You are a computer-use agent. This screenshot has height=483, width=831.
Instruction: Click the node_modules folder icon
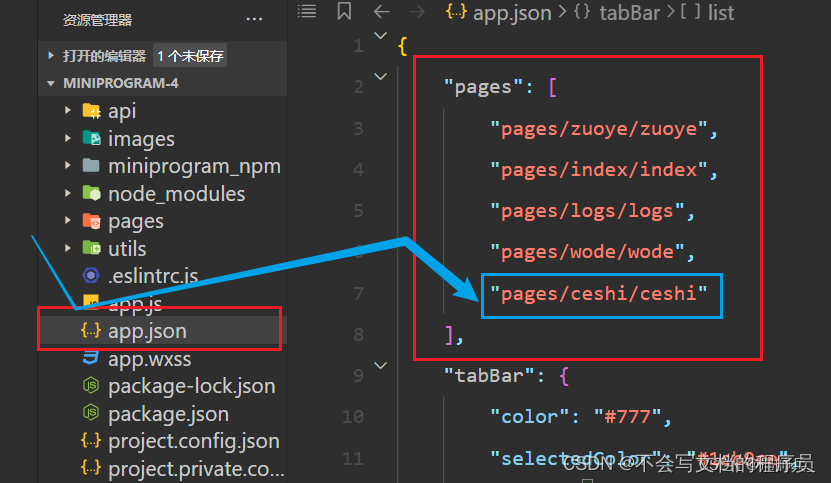[x=91, y=194]
